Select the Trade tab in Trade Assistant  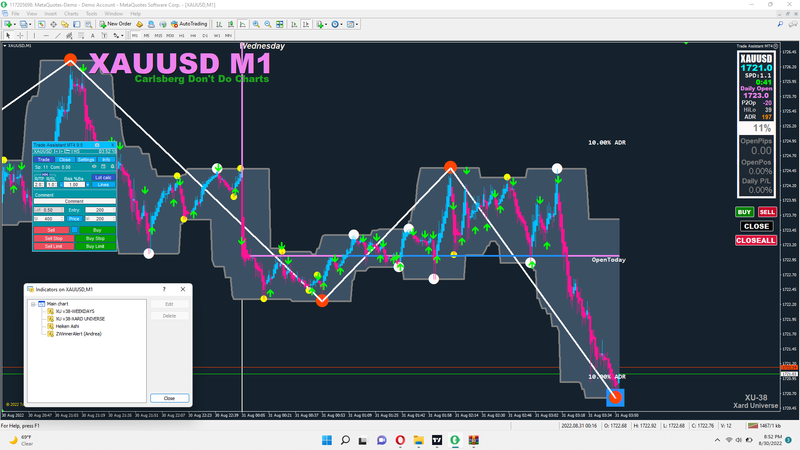click(x=44, y=160)
